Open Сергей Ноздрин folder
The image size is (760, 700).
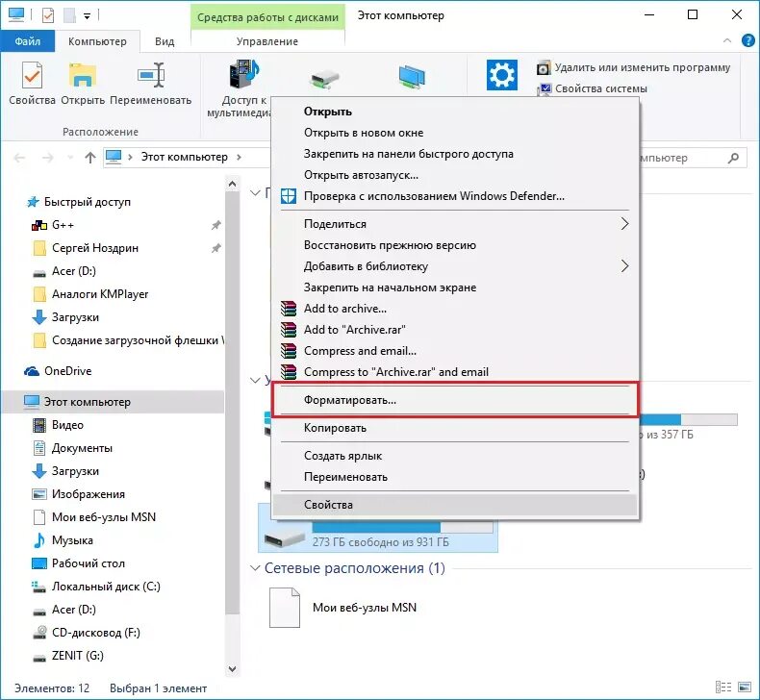tap(95, 248)
